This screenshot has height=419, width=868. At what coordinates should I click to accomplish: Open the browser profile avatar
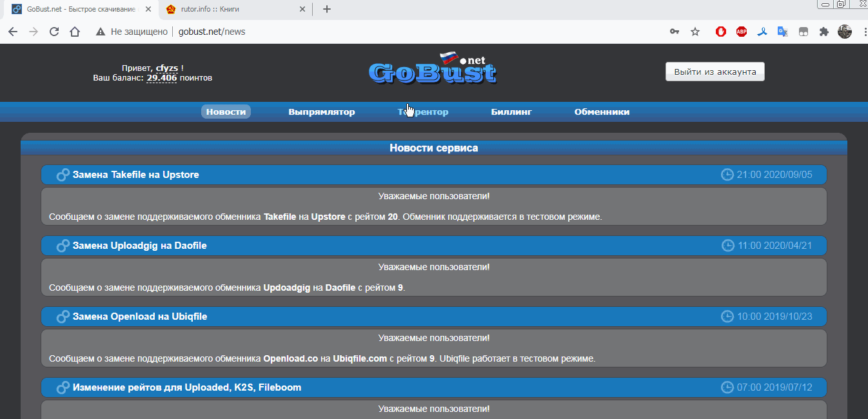click(845, 32)
